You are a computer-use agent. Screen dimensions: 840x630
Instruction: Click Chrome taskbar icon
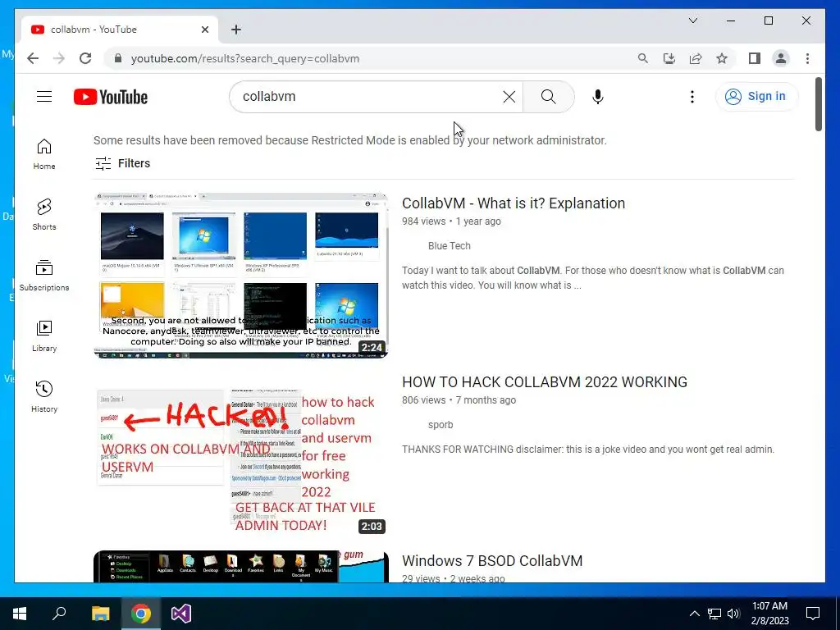[141, 614]
